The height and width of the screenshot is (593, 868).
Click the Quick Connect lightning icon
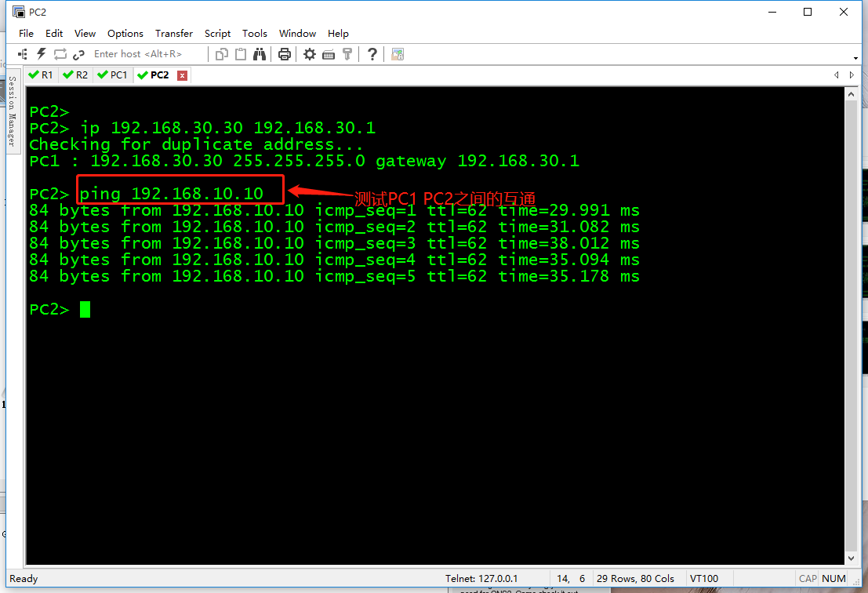(42, 54)
